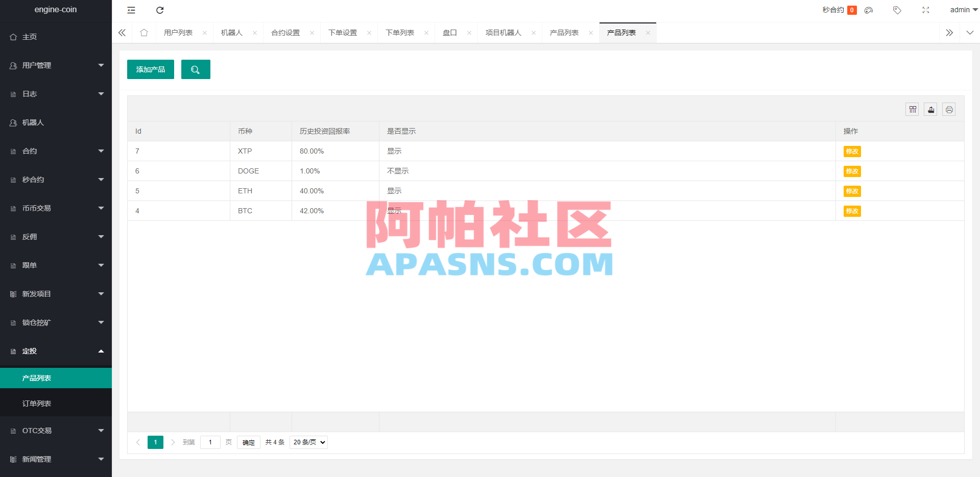Print the table with the printer icon
The image size is (980, 477).
coord(949,109)
